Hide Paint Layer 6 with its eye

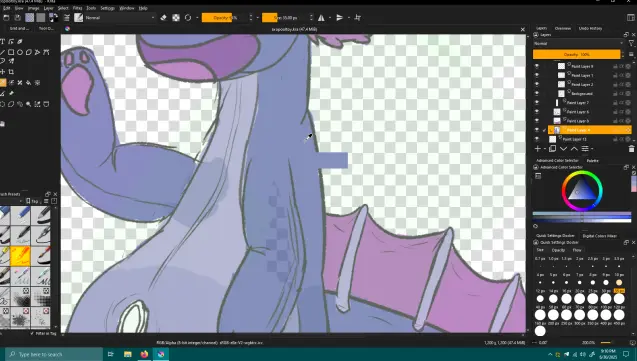(x=537, y=112)
